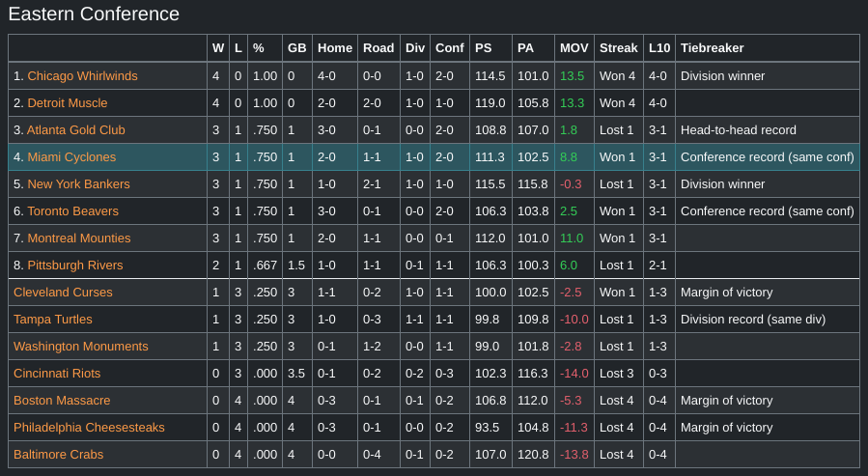Click the L10 column header
Screen dimensions: 868x476
[659, 48]
